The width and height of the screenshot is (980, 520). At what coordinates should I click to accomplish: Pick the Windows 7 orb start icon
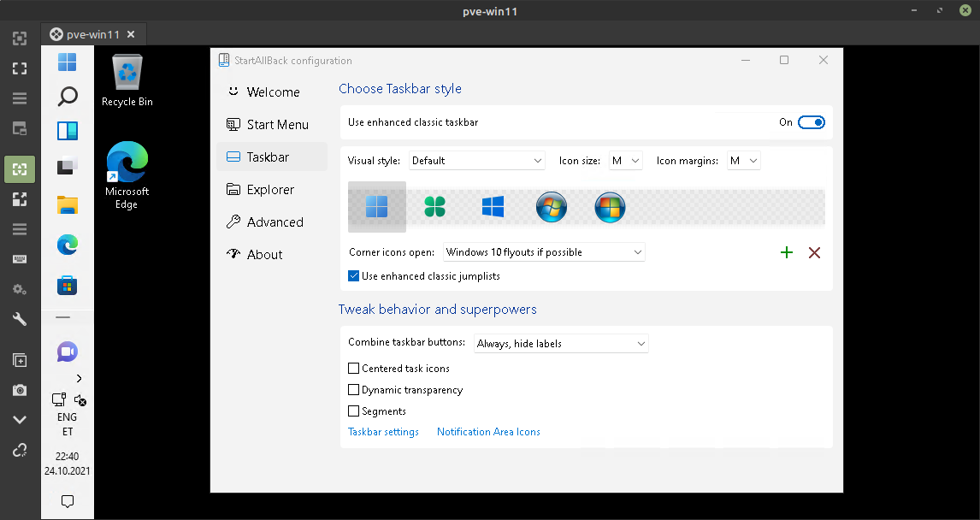[x=552, y=207]
